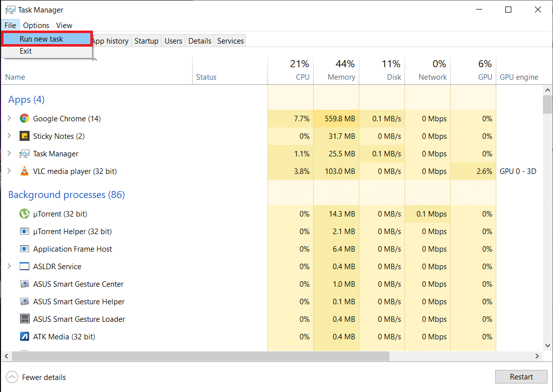Image resolution: width=553 pixels, height=392 pixels.
Task: Click the µTorrent (32 bit) process icon
Action: 24,214
